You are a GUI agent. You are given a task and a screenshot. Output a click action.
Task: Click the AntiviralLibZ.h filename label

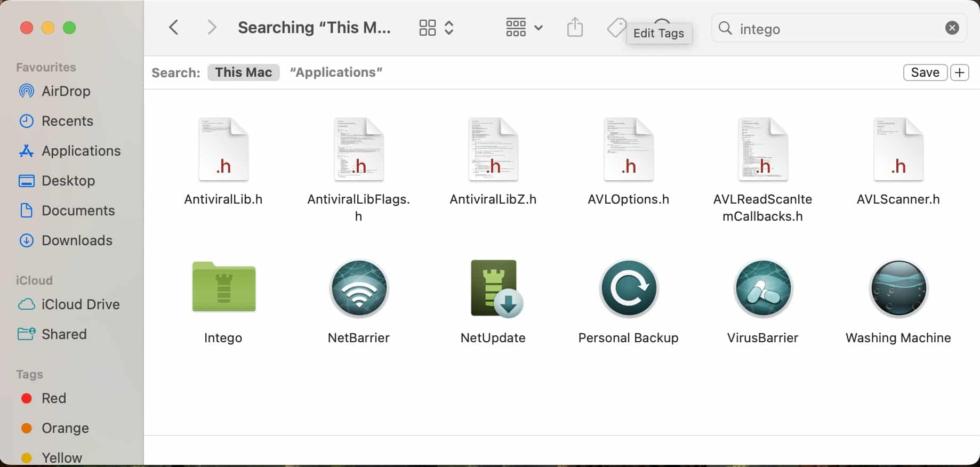pyautogui.click(x=493, y=199)
